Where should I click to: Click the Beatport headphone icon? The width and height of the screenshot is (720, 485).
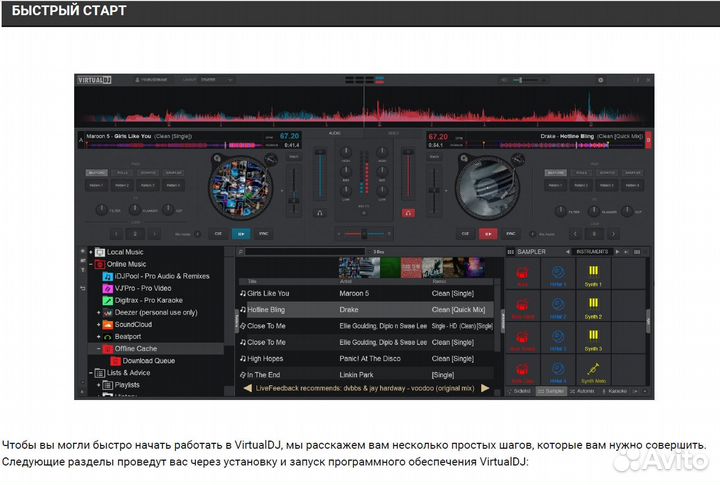coord(107,337)
